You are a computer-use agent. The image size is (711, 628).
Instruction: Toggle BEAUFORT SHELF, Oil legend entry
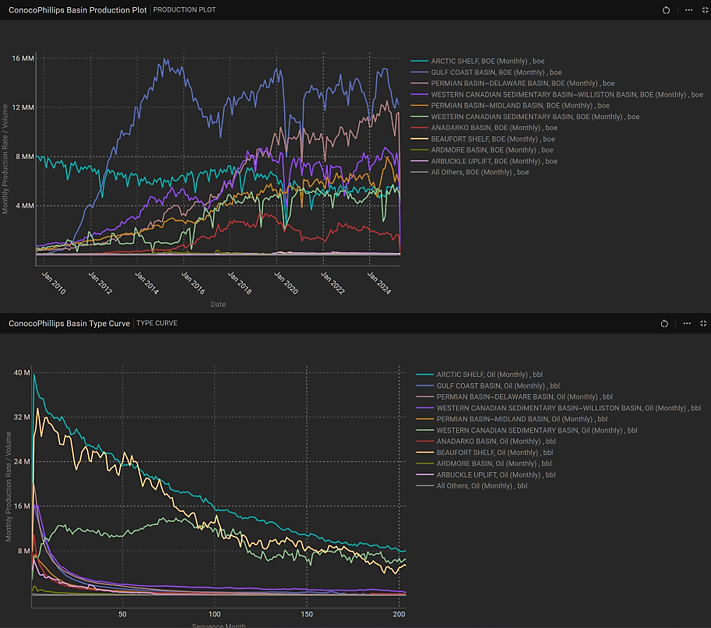pyautogui.click(x=484, y=453)
